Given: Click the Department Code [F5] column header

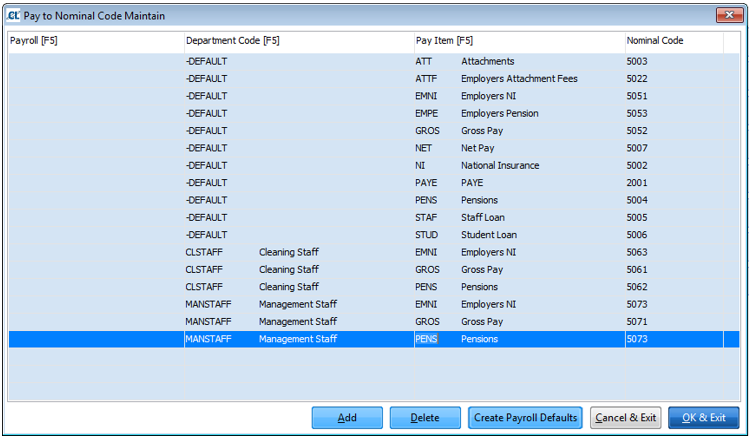Looking at the screenshot, I should click(x=298, y=41).
